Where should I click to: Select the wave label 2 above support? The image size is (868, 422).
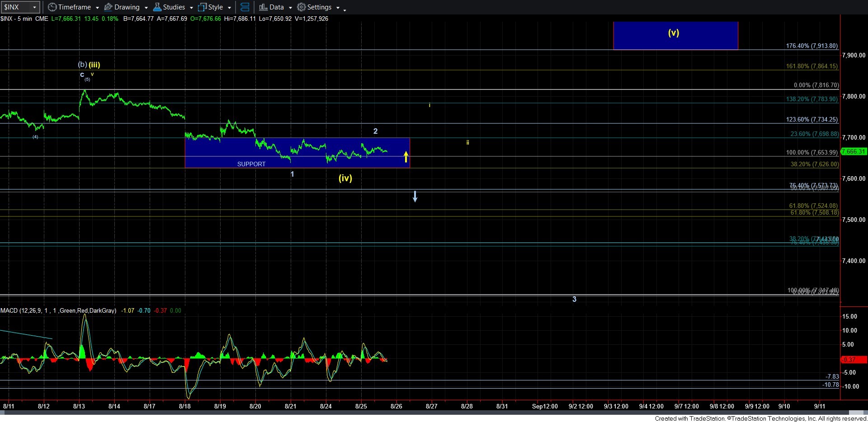coord(375,131)
